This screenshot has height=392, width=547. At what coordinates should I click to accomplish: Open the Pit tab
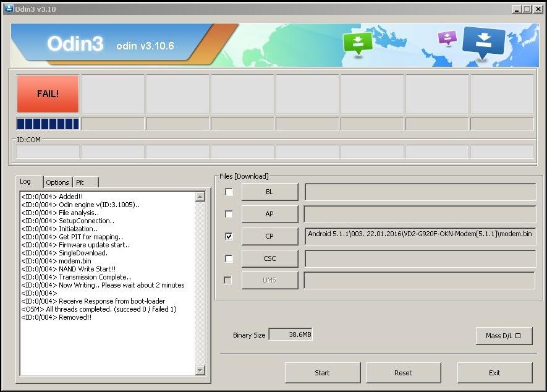(x=85, y=182)
